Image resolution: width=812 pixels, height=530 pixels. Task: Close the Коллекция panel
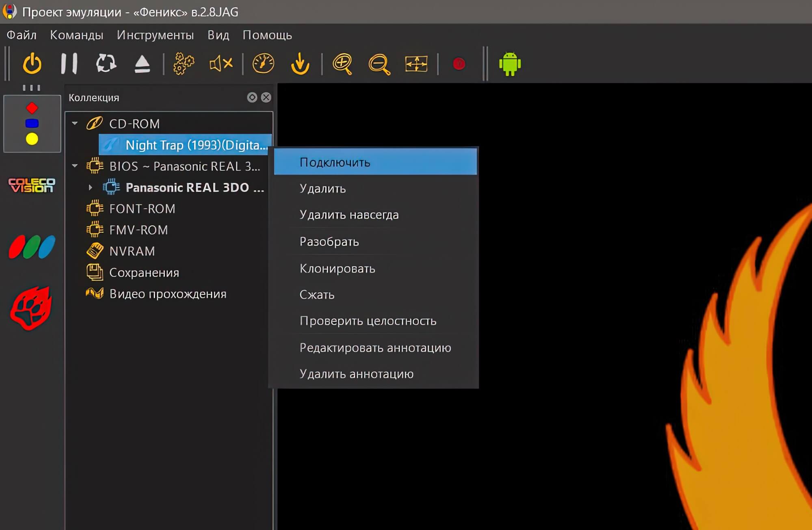click(x=266, y=98)
